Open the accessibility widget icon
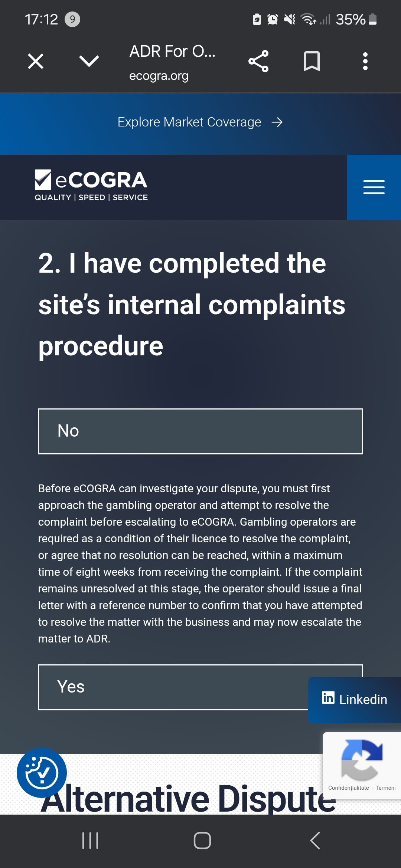The height and width of the screenshot is (868, 401). point(42,773)
